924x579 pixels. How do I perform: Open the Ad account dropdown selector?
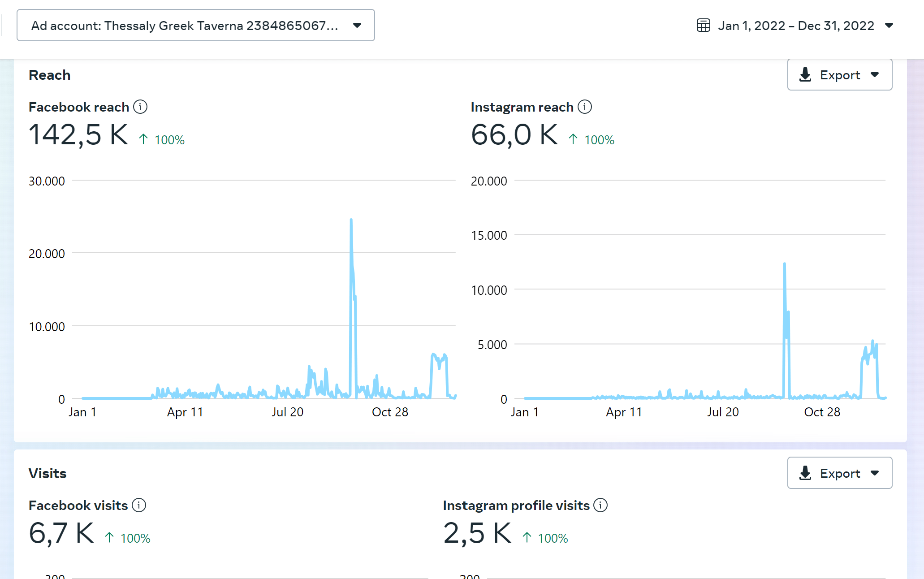(195, 26)
